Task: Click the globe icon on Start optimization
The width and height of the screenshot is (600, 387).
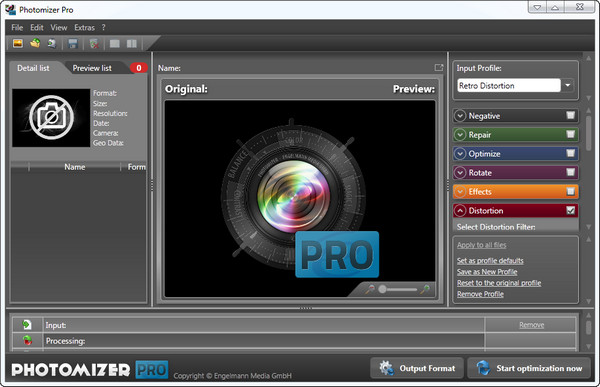Action: tap(483, 368)
